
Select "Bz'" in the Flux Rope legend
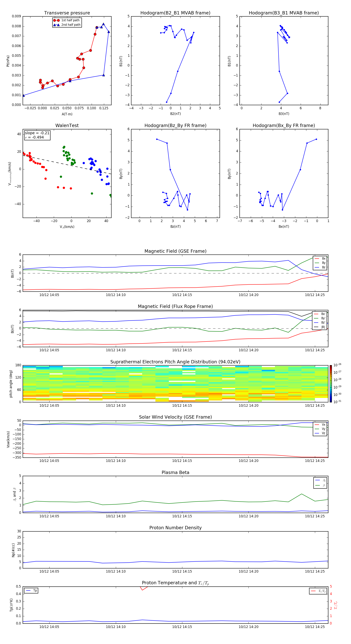[x=320, y=323]
